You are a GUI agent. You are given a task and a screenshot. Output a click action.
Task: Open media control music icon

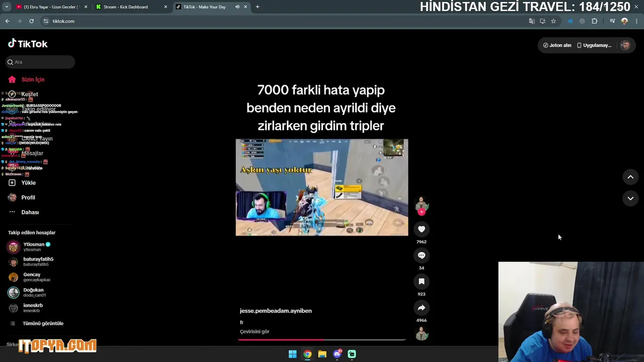pyautogui.click(x=612, y=21)
